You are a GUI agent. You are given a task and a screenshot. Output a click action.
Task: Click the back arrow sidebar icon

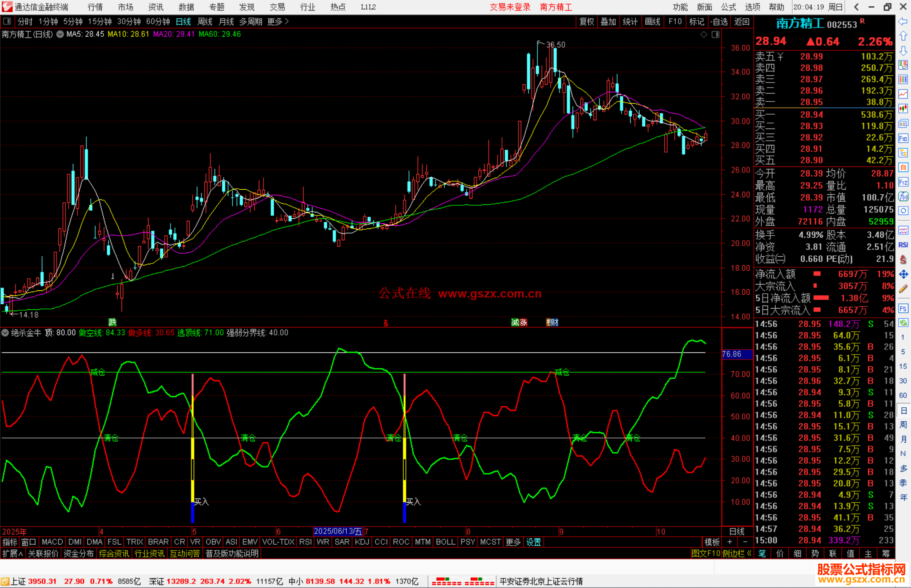pos(903,21)
